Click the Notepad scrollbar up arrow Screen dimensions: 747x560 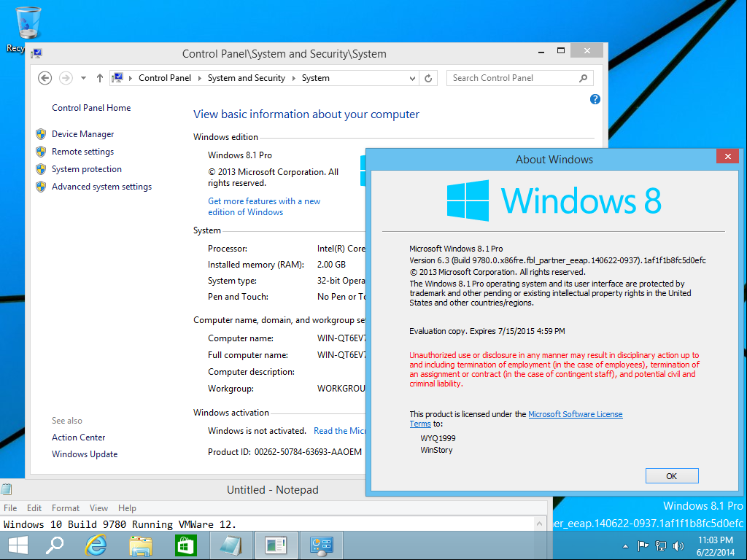coord(539,524)
